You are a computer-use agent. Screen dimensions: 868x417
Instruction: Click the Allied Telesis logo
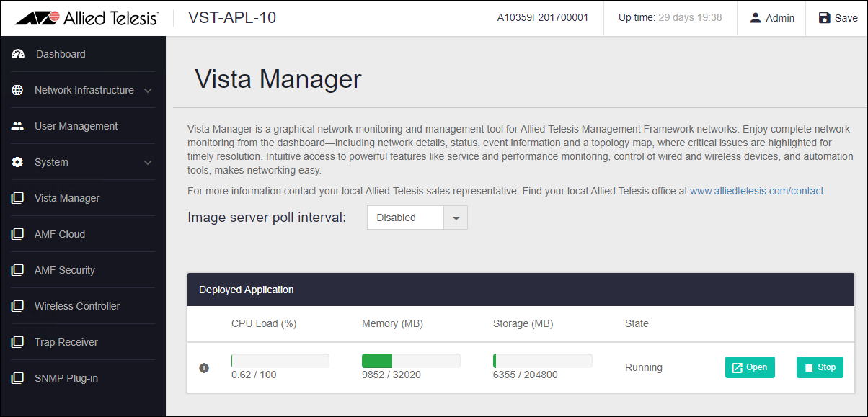coord(87,18)
